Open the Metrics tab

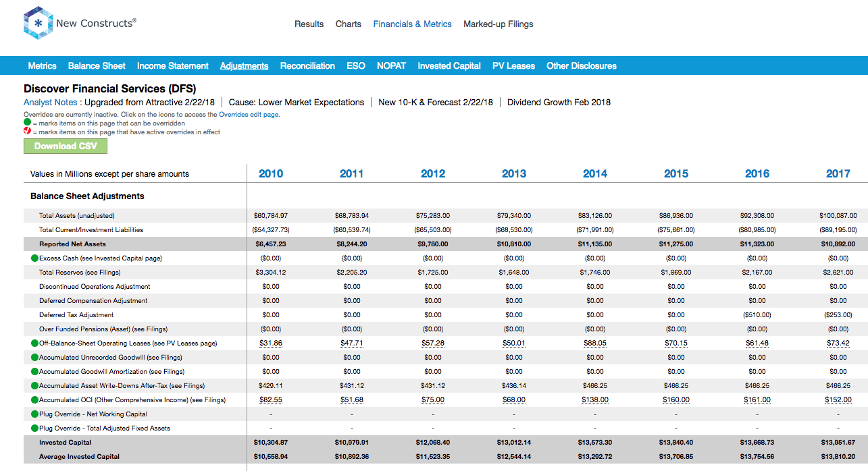pyautogui.click(x=43, y=65)
